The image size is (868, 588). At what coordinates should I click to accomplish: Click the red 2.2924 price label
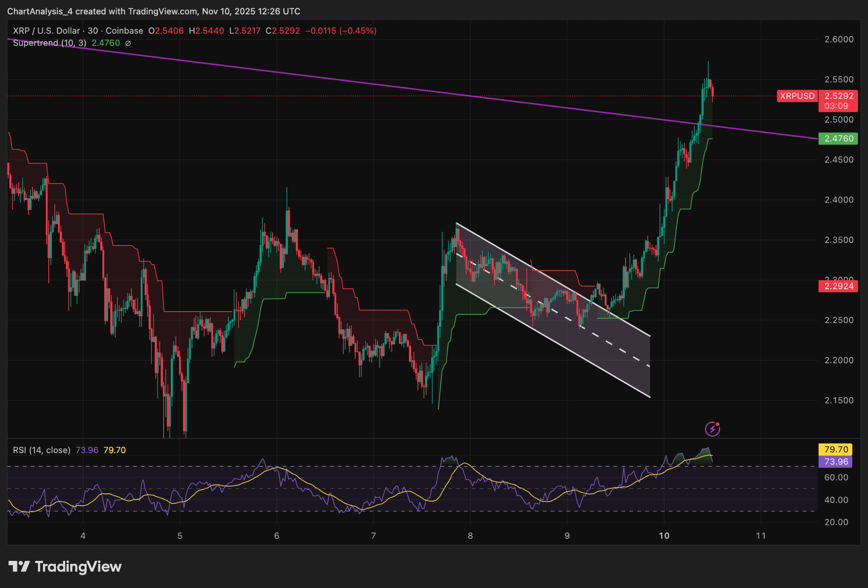838,286
